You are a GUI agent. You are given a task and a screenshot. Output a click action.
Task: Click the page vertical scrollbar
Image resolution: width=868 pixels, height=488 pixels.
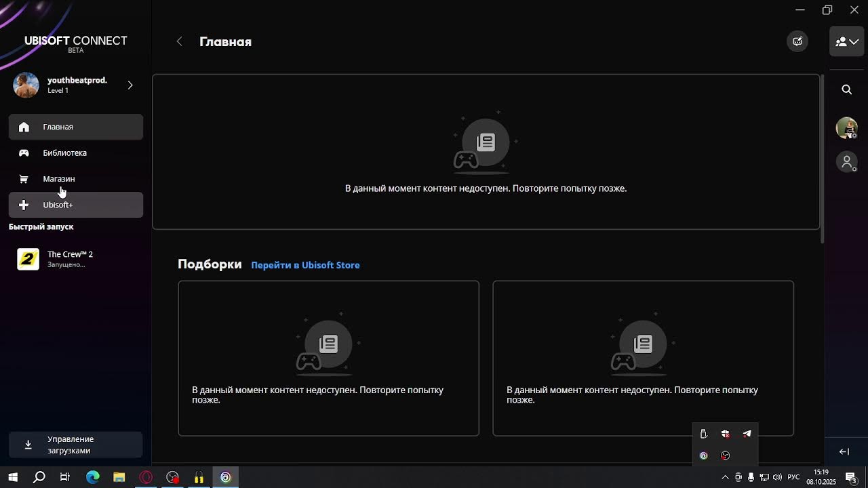[823, 159]
